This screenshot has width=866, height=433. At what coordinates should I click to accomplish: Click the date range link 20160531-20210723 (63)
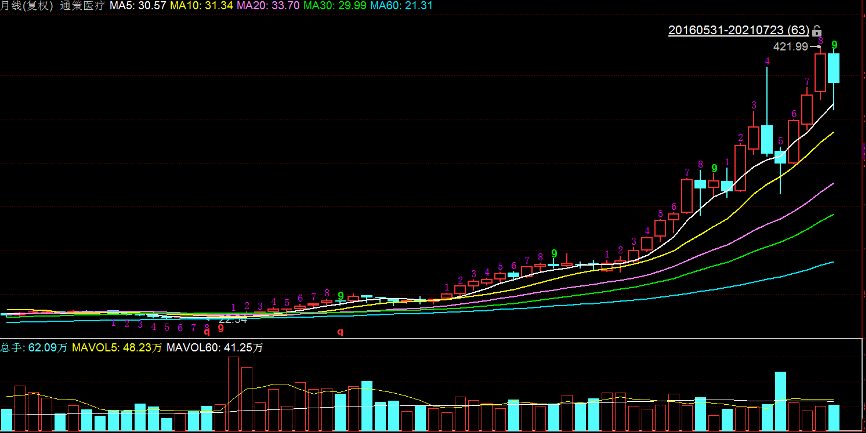pos(738,31)
